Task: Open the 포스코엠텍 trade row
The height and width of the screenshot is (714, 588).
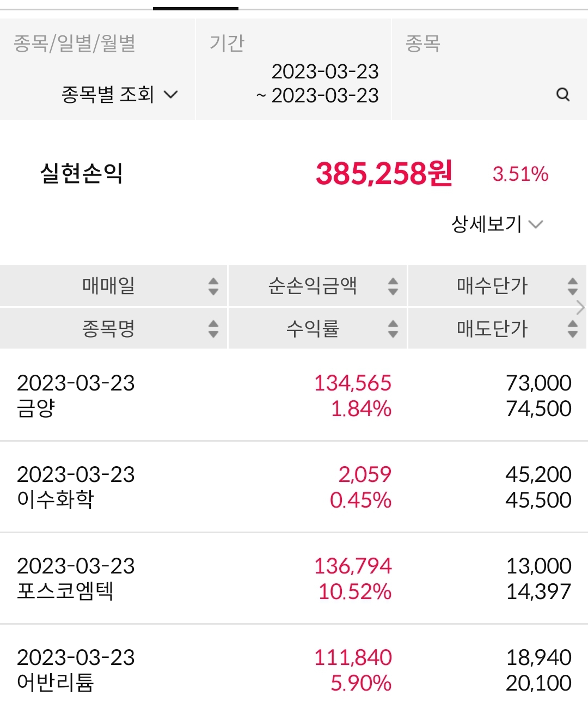Action: 294,578
